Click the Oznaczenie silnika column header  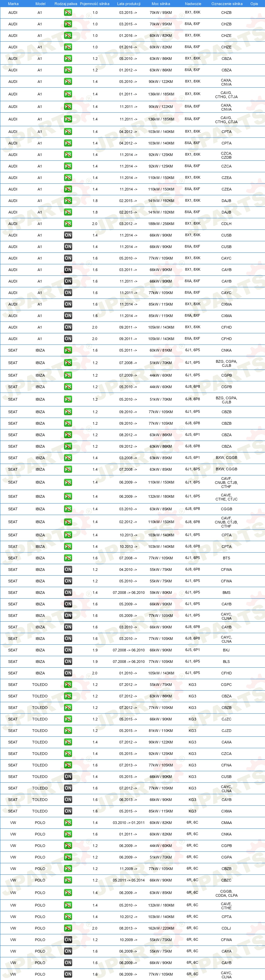pos(227,4)
